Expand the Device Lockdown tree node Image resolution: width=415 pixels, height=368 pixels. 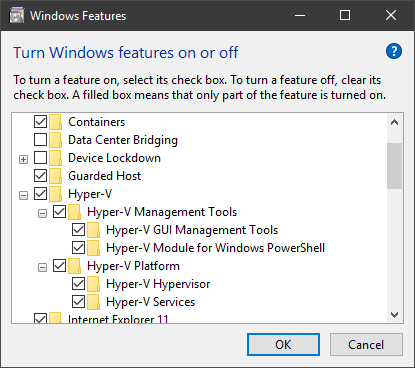click(x=23, y=160)
